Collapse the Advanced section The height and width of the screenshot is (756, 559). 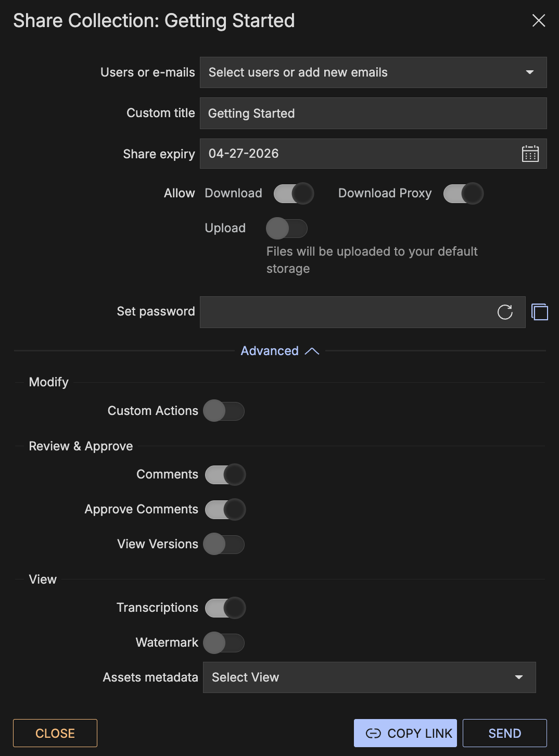point(279,351)
